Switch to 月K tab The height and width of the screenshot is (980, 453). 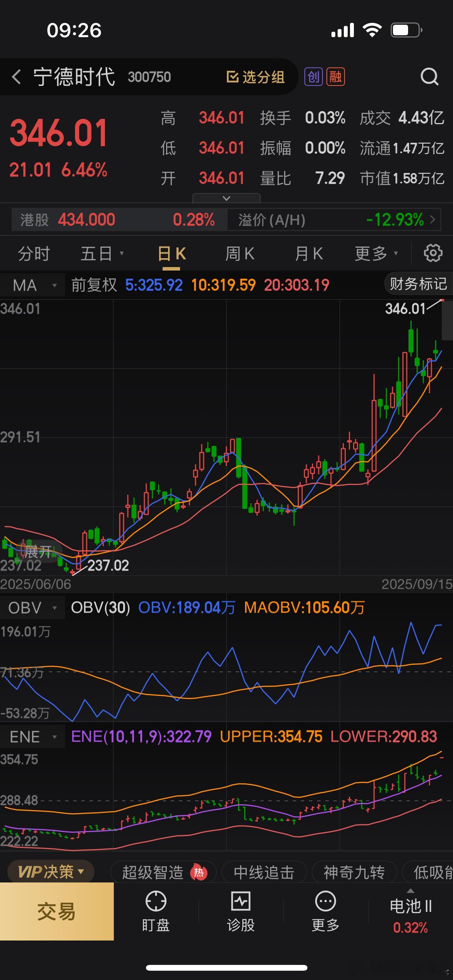click(x=309, y=254)
